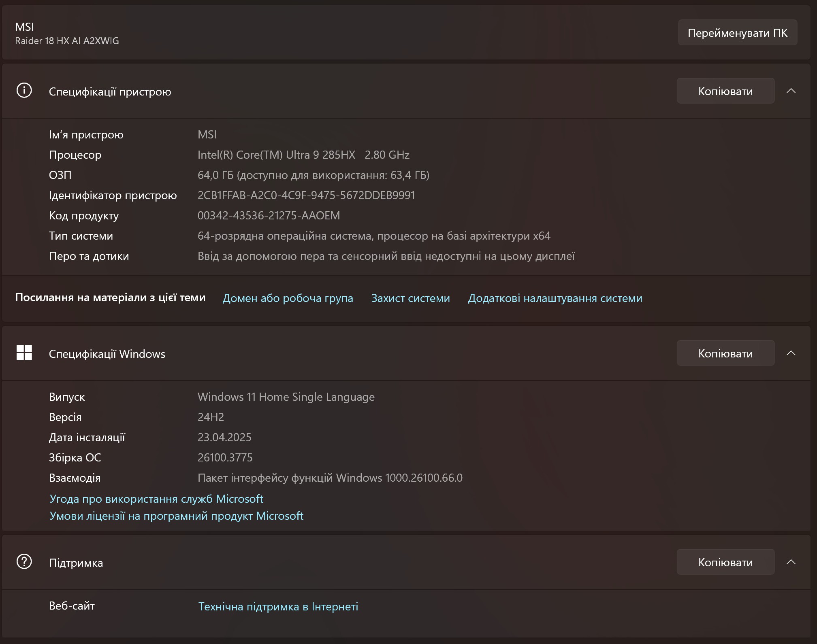Click the question mark Підтримка icon
This screenshot has height=644, width=817.
click(24, 561)
